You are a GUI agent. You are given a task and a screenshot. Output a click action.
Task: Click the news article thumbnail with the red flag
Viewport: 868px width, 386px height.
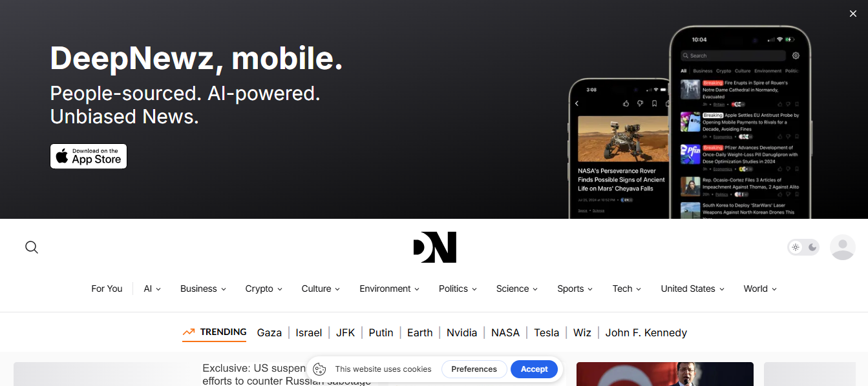[x=664, y=374]
